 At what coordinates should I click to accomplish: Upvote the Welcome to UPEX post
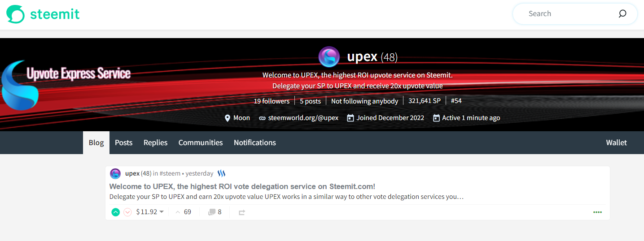(115, 212)
